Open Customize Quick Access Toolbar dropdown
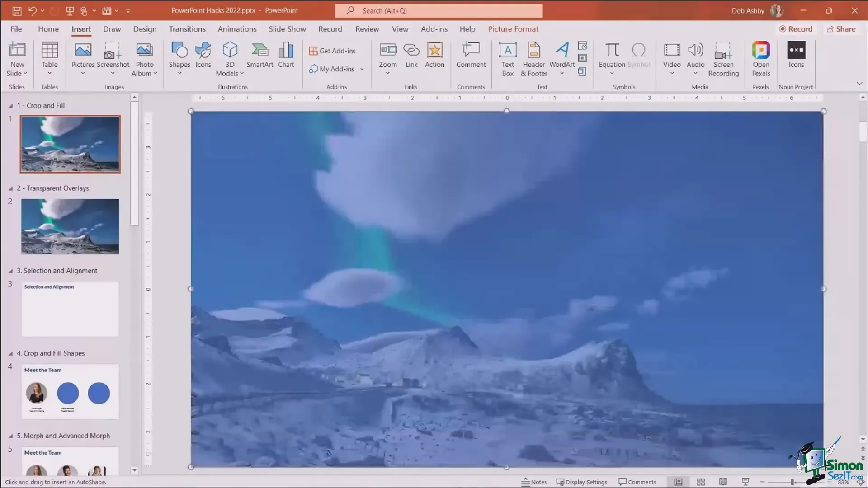 point(128,11)
